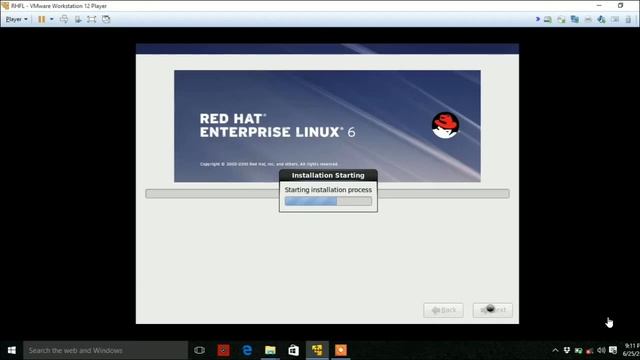Image resolution: width=640 pixels, height=360 pixels.
Task: Click the 'Installation Starting' dialog title
Action: pyautogui.click(x=328, y=175)
